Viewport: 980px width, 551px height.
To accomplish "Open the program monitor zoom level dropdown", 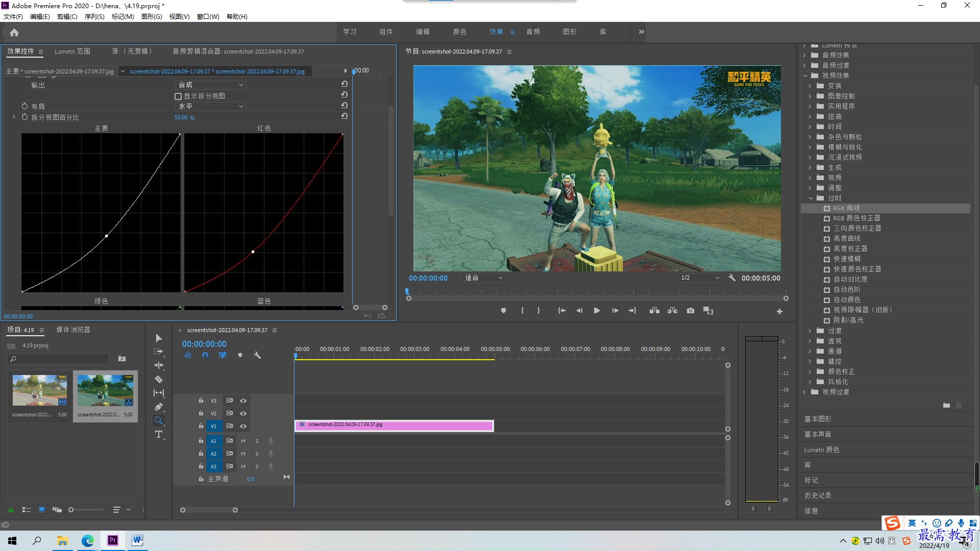I will pos(483,278).
